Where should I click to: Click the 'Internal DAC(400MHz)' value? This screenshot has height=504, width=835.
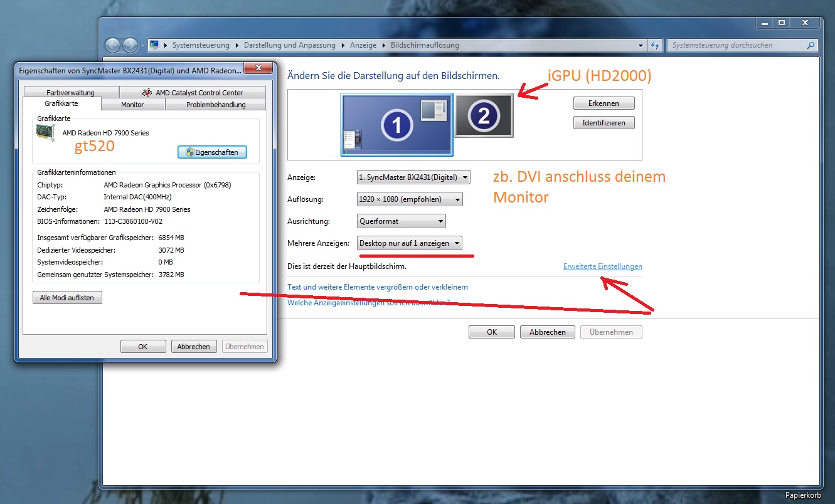pos(138,197)
